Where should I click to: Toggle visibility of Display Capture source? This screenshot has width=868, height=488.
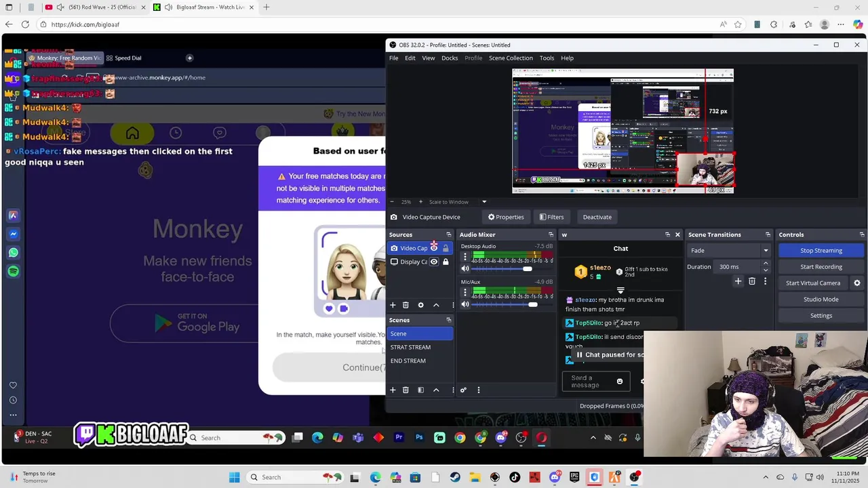click(434, 262)
